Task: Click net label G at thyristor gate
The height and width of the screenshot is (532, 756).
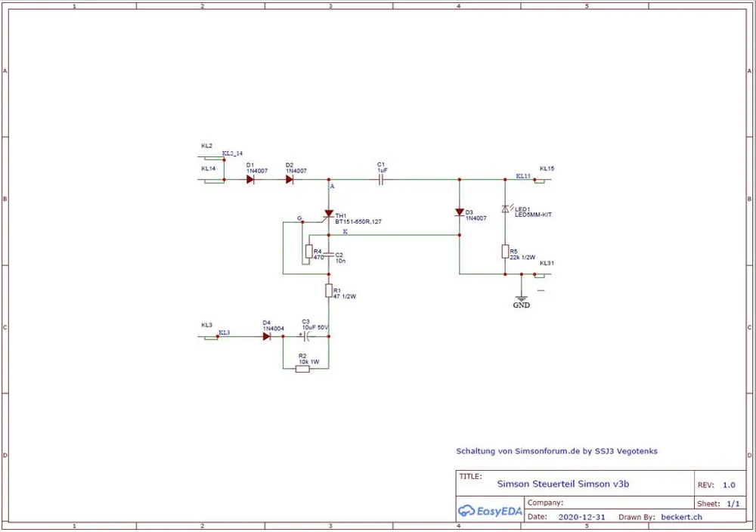Action: pos(299,218)
